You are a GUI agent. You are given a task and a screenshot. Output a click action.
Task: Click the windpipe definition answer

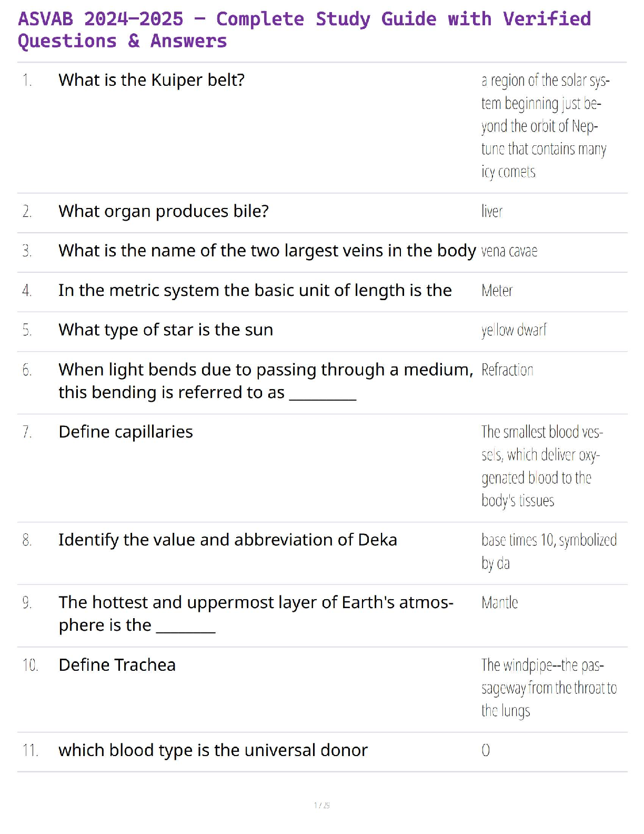(x=548, y=688)
